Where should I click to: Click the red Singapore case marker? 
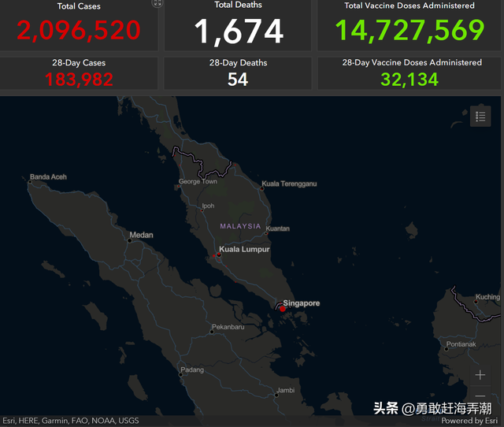click(x=283, y=309)
